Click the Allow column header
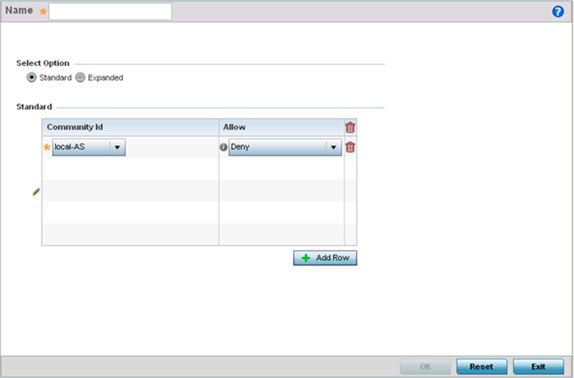 [x=282, y=127]
